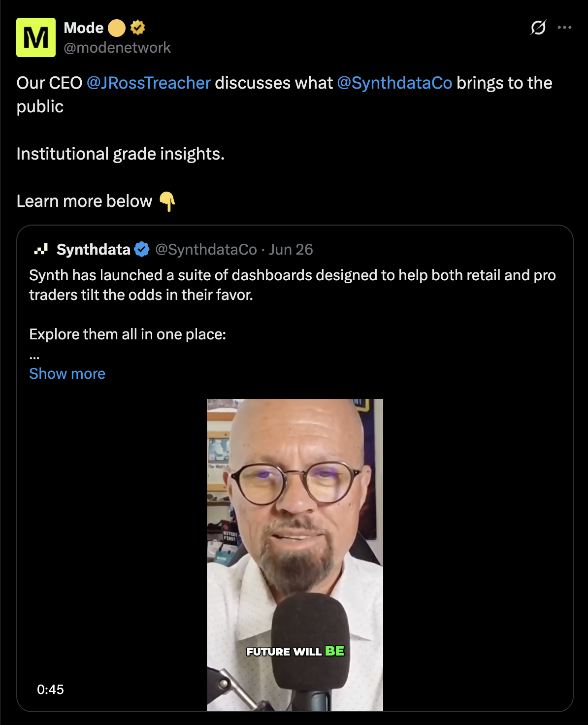Open the Mode display name profile link
588x725 pixels.
point(84,28)
